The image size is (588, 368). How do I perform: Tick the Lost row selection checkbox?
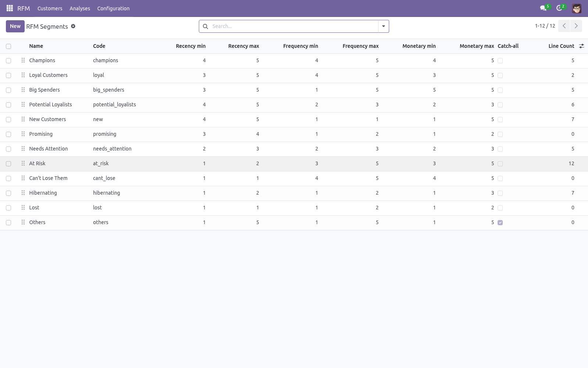pos(8,208)
